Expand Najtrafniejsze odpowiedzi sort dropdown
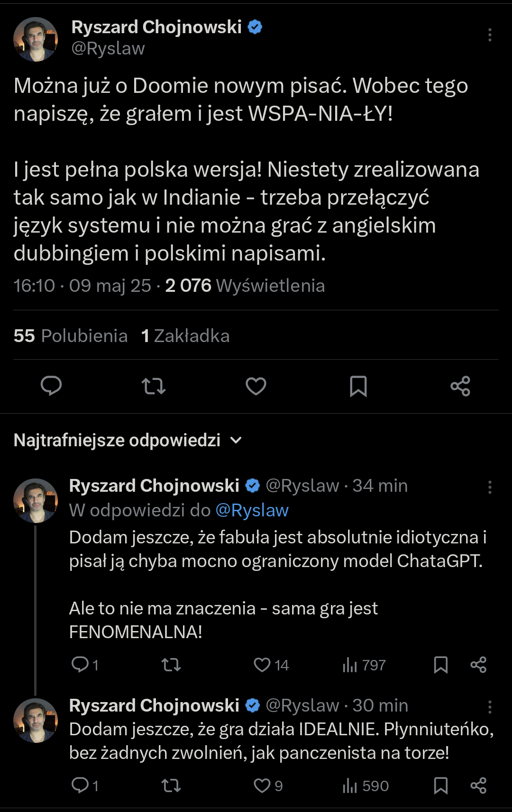This screenshot has height=812, width=512. [x=236, y=441]
